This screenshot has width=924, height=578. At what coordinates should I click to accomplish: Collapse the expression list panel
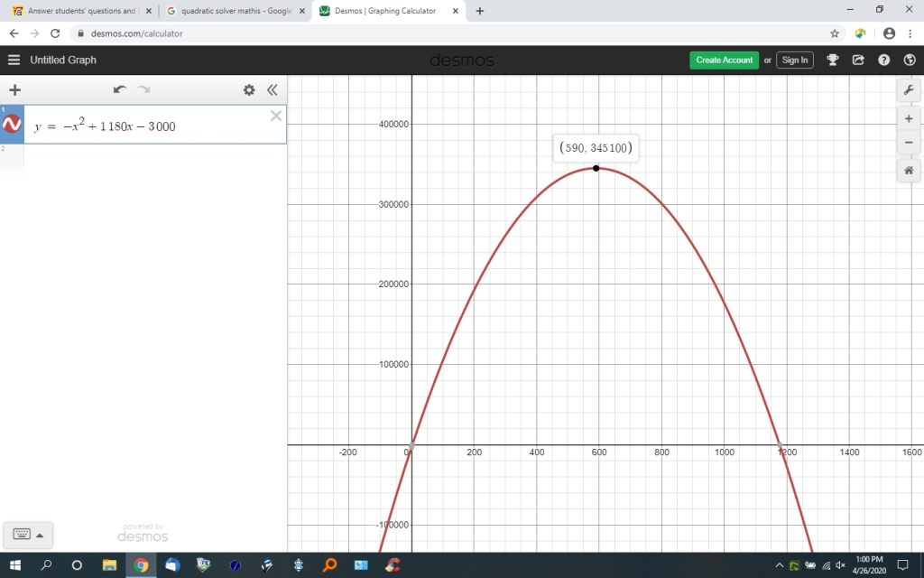[272, 89]
